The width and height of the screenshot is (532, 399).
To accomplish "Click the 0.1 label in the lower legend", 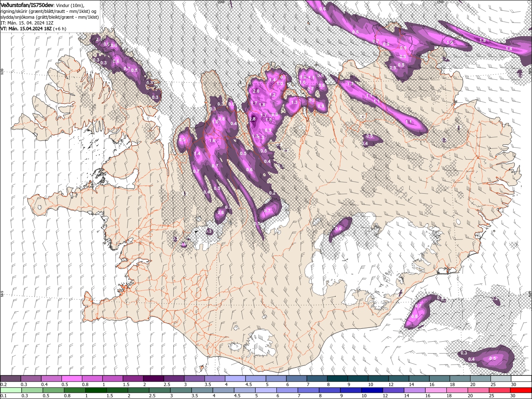I will 3,396.
